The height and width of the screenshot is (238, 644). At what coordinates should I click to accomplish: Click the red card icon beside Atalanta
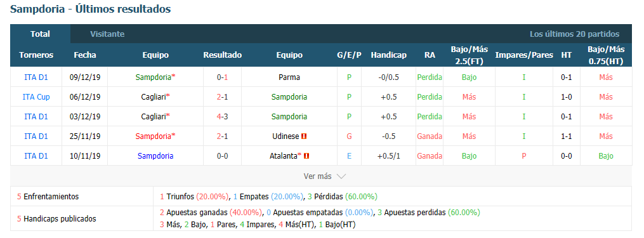point(306,155)
